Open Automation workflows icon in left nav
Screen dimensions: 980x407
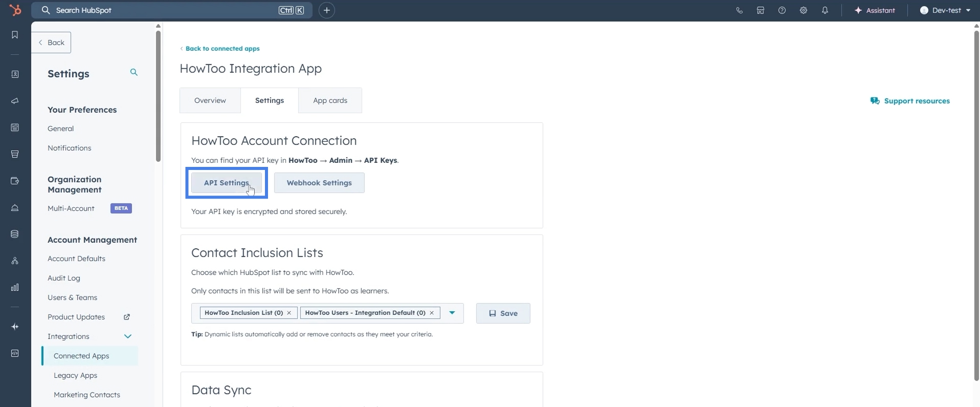(15, 261)
